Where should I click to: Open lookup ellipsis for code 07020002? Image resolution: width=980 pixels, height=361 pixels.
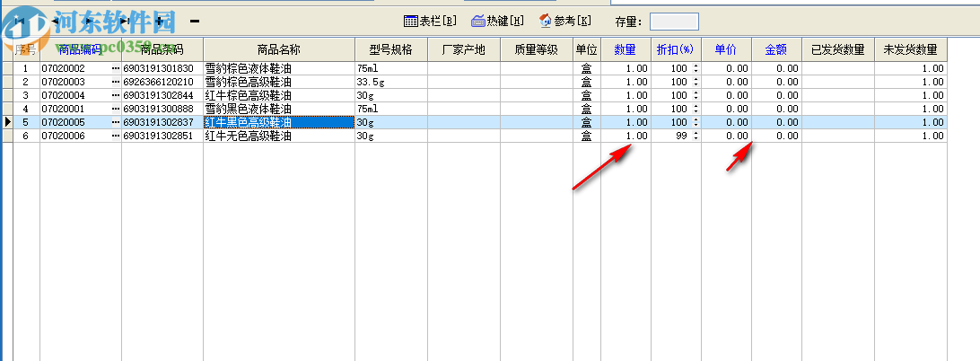pyautogui.click(x=116, y=68)
